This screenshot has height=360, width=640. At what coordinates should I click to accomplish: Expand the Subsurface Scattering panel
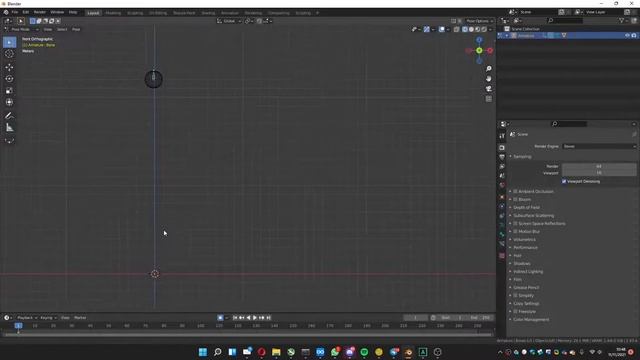click(x=533, y=216)
